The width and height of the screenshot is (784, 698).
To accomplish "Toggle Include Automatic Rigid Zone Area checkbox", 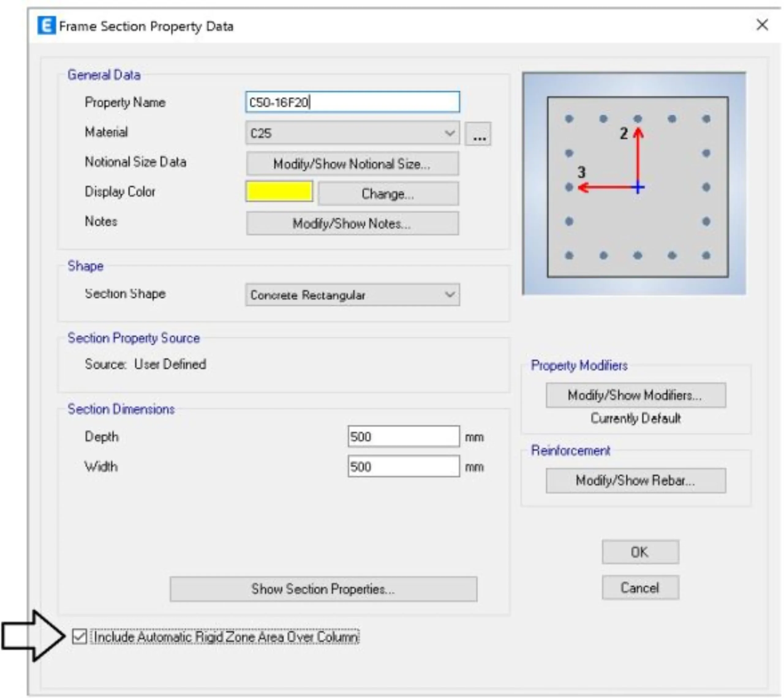I will pos(79,636).
